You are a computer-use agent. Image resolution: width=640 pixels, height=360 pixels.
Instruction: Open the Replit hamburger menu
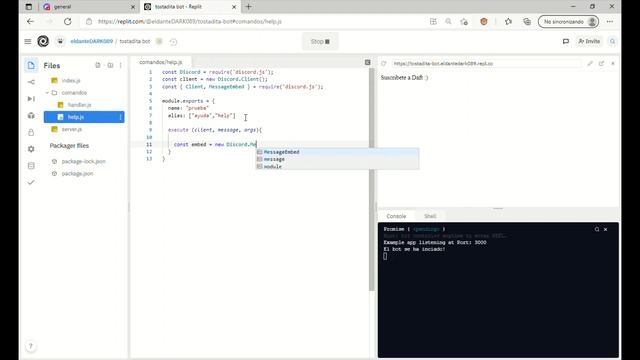click(28, 41)
